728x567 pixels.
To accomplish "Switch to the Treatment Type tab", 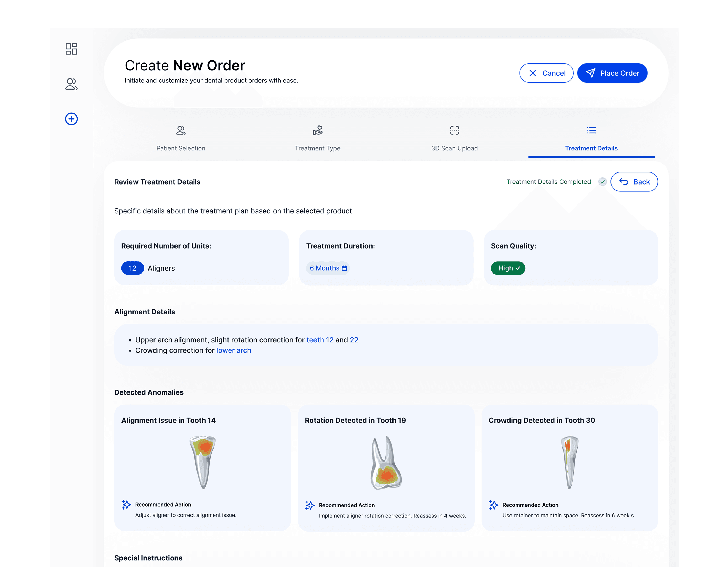I will pyautogui.click(x=318, y=148).
